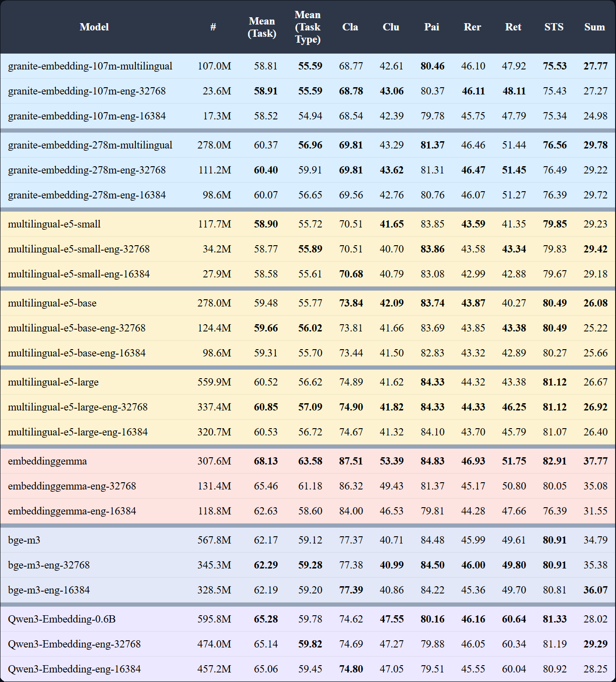
Task: Click 107.0M parameter count cell
Action: pyautogui.click(x=214, y=66)
